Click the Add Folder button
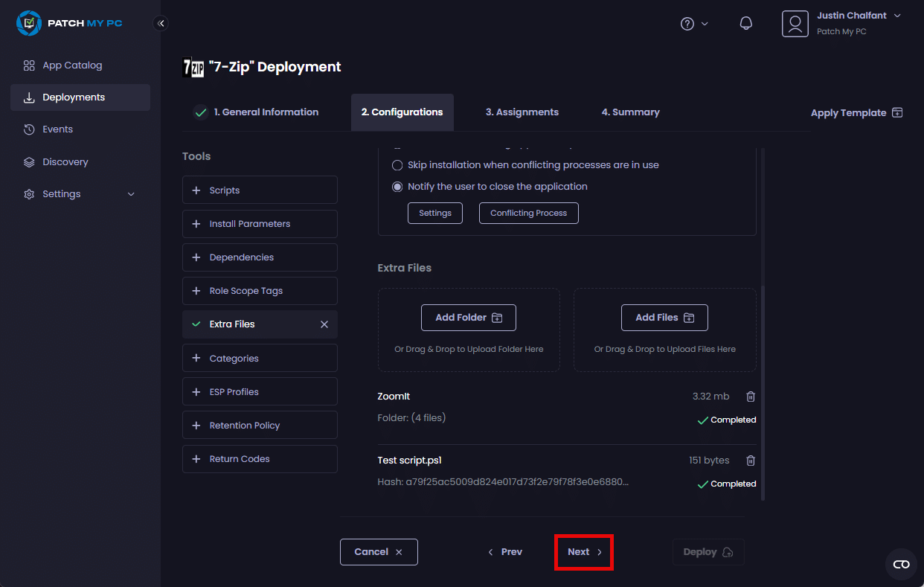924x587 pixels. pos(468,318)
